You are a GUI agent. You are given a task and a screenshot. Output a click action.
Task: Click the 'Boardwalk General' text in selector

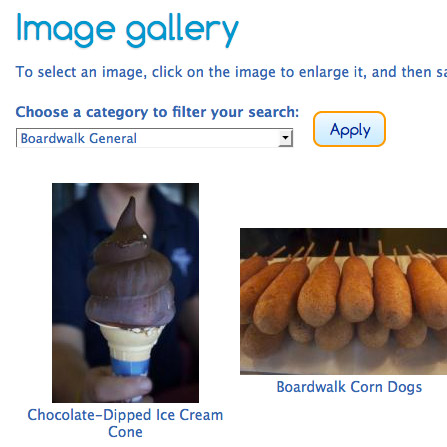click(x=79, y=138)
